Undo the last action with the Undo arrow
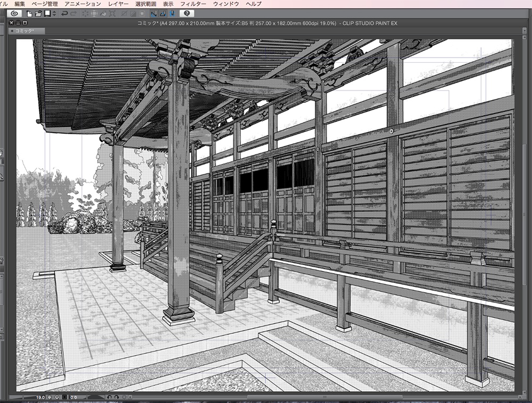This screenshot has width=532, height=403. pyautogui.click(x=64, y=15)
